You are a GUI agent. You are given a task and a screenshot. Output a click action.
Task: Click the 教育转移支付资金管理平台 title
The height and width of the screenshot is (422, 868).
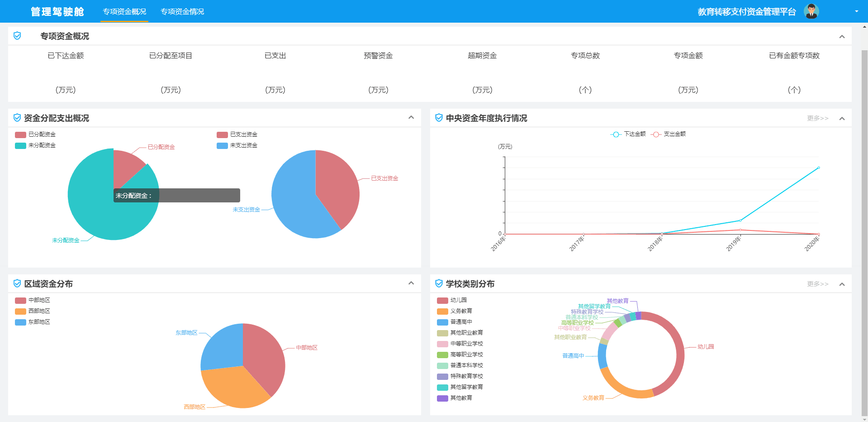[x=747, y=12]
